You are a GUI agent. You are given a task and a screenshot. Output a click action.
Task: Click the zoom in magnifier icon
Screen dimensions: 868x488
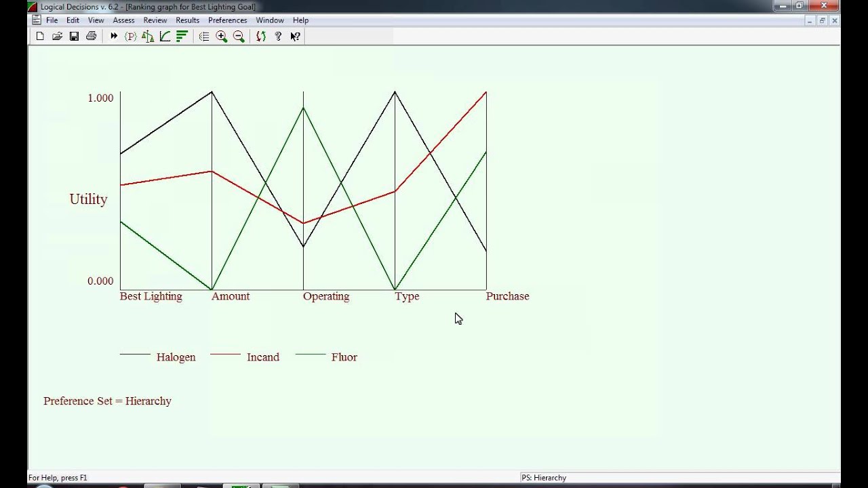[221, 37]
